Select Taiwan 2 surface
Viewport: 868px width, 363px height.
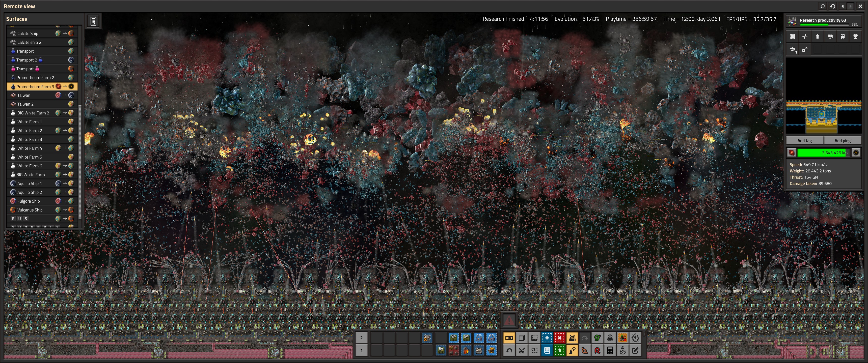coord(42,104)
